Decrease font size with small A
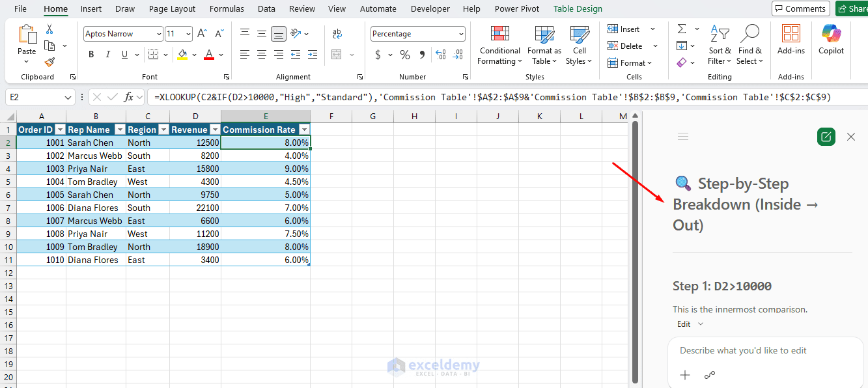Screen dimensions: 868x388 point(219,34)
